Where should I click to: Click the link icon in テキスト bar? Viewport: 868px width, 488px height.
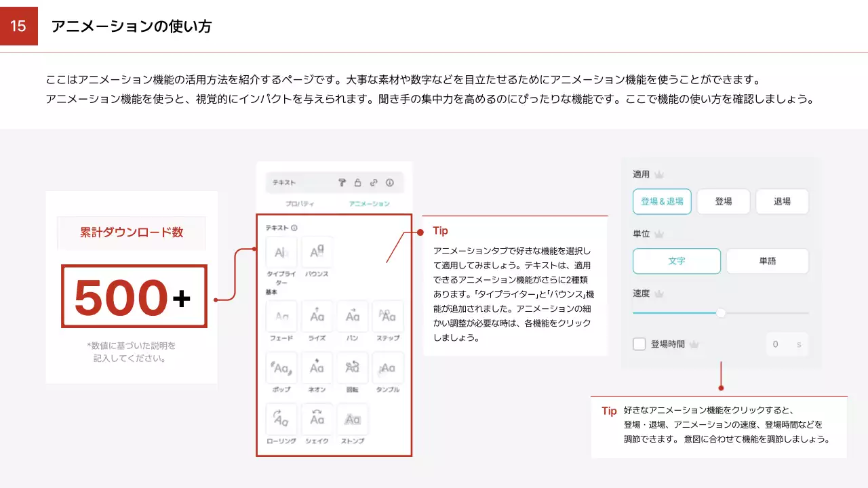374,182
